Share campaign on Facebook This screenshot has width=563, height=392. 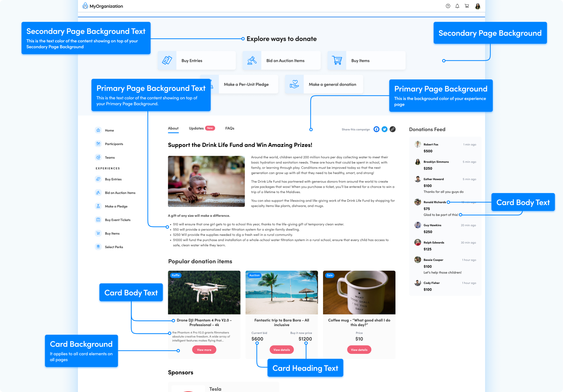pos(376,129)
